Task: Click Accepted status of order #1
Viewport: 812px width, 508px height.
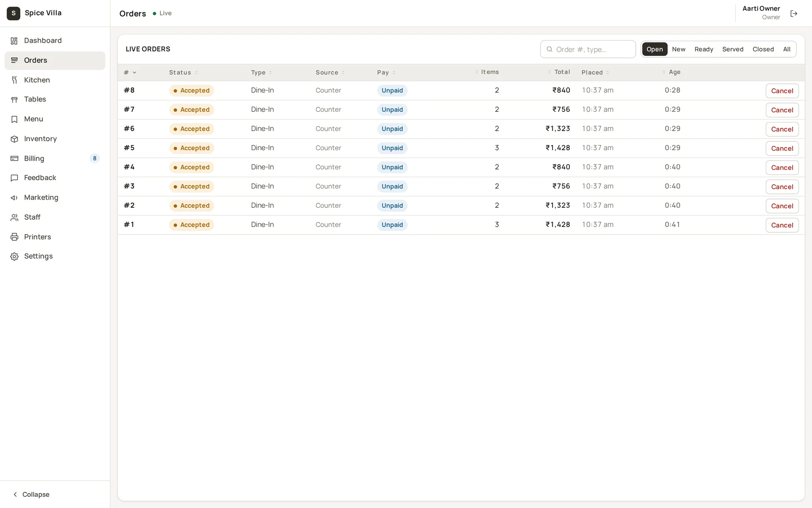Action: point(191,225)
